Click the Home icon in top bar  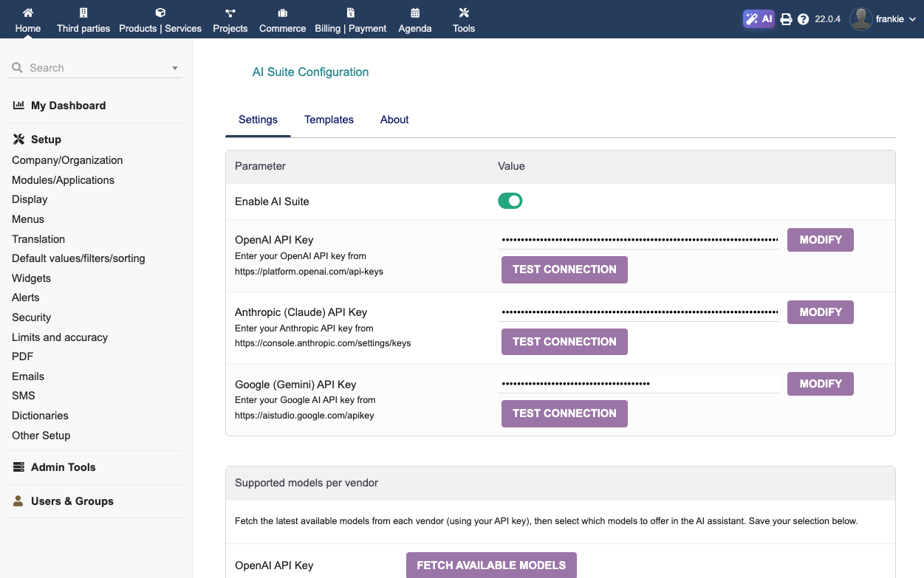pos(28,13)
